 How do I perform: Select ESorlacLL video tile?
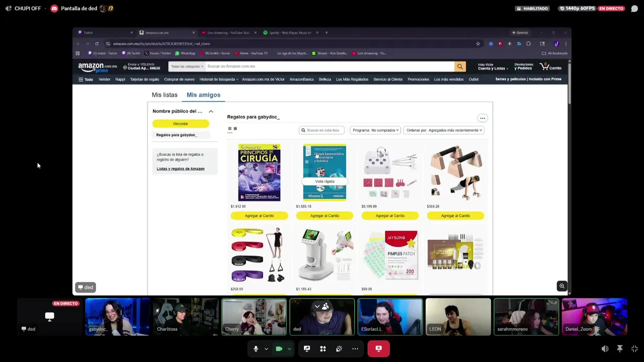(x=390, y=317)
